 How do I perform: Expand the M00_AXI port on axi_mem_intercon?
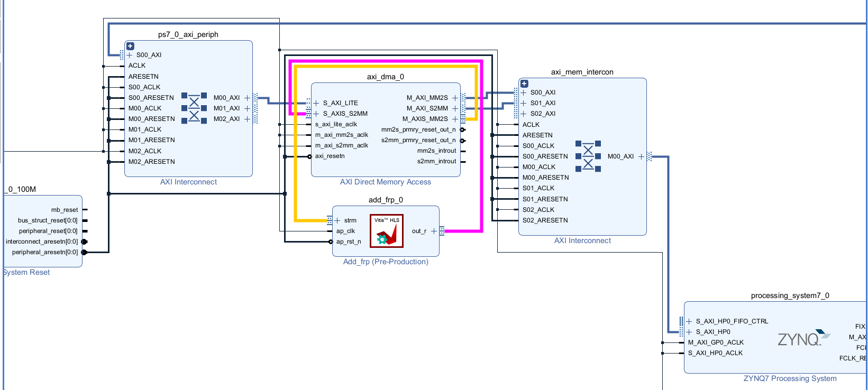point(641,156)
